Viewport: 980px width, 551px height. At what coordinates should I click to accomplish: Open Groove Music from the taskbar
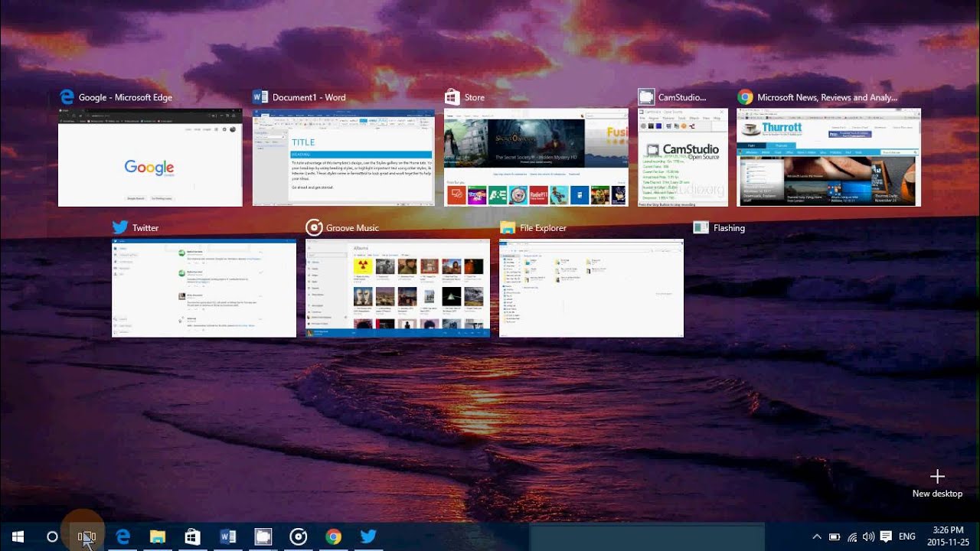(299, 536)
